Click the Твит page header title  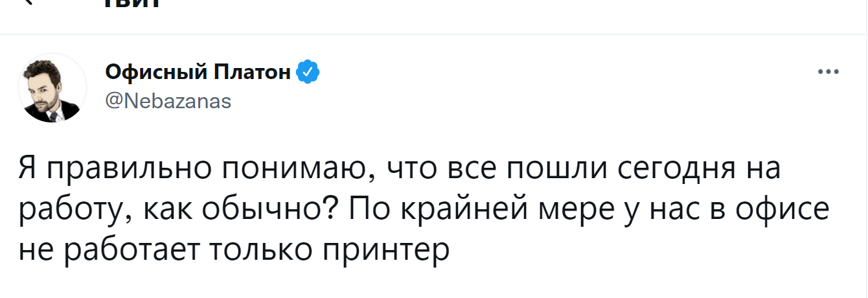pyautogui.click(x=131, y=3)
